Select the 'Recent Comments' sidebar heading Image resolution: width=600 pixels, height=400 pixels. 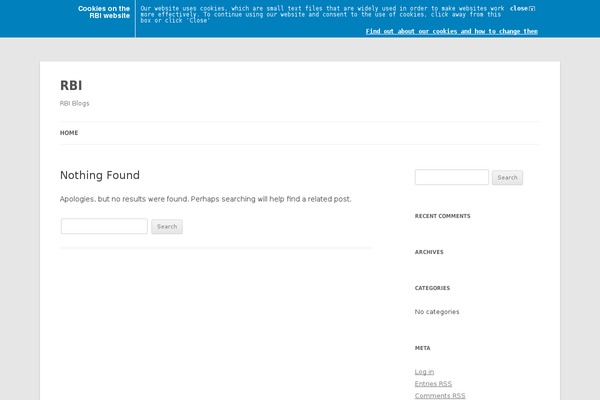[442, 216]
